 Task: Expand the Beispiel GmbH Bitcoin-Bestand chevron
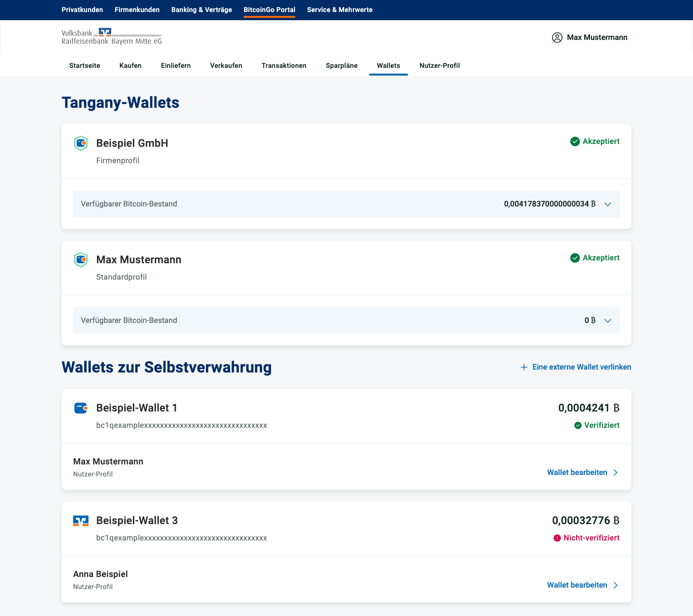[x=608, y=204]
